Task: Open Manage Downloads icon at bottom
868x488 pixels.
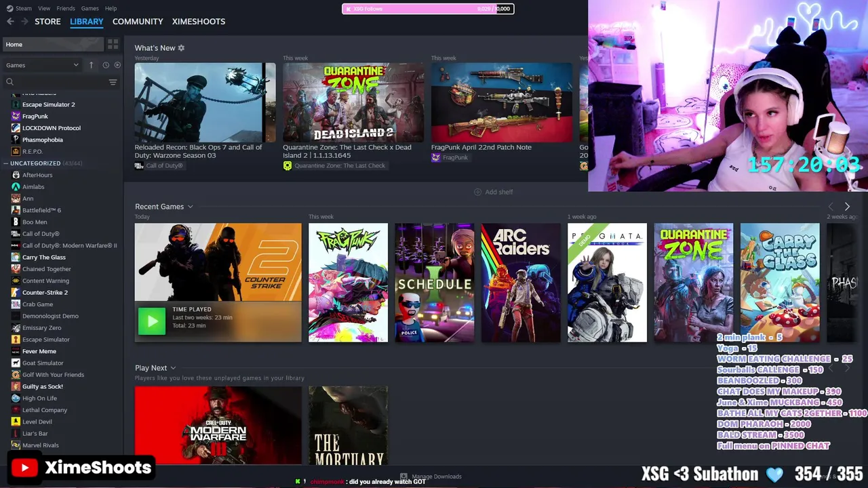Action: [x=403, y=476]
